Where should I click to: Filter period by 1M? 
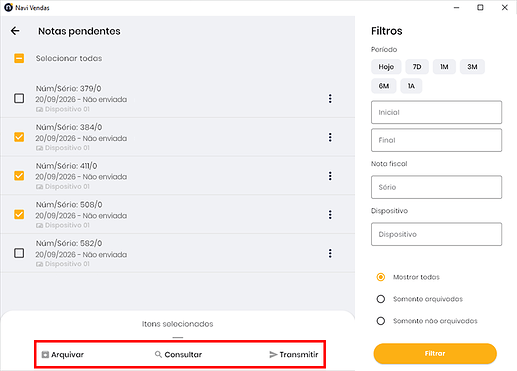444,67
